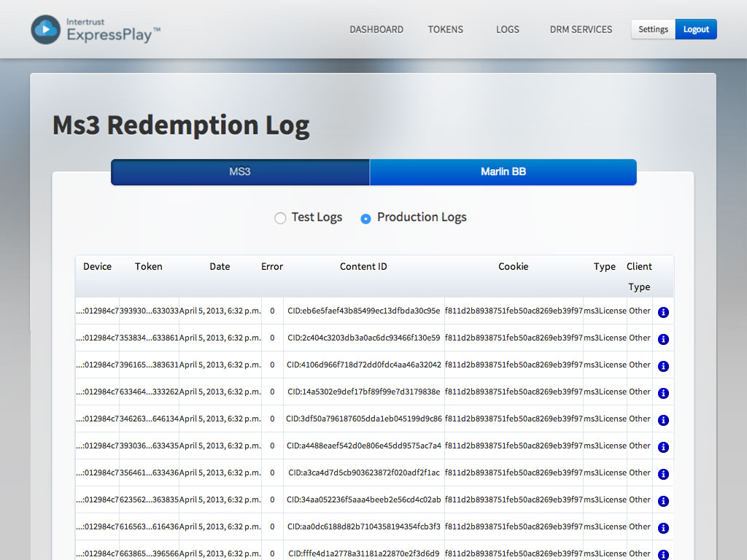747x560 pixels.
Task: Open the DRM SERVICES menu item
Action: (x=581, y=29)
